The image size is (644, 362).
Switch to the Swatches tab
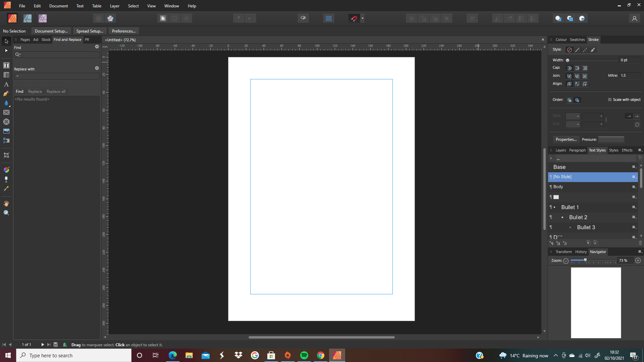click(x=577, y=40)
